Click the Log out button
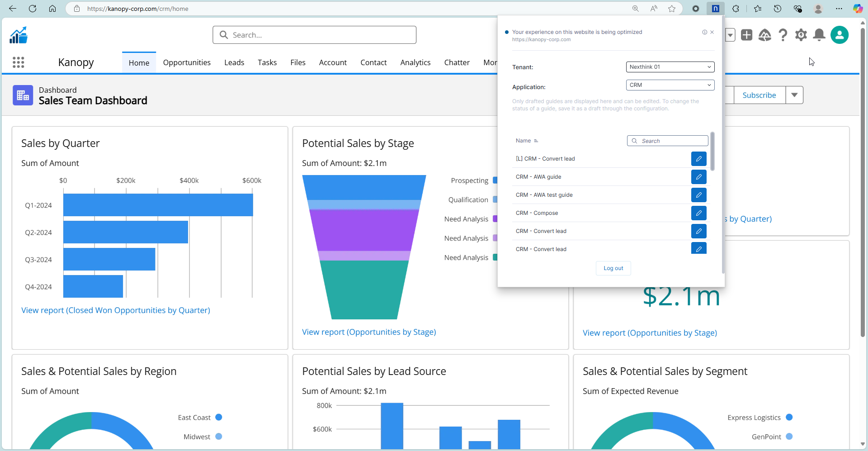Image resolution: width=868 pixels, height=451 pixels. point(613,268)
